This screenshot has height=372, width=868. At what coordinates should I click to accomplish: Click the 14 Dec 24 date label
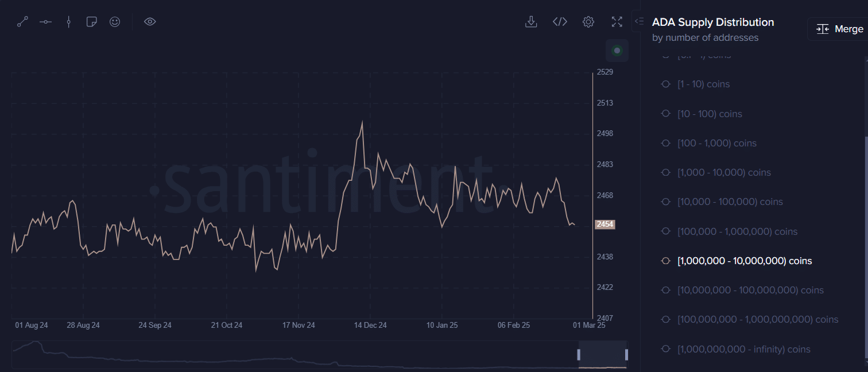pos(370,325)
